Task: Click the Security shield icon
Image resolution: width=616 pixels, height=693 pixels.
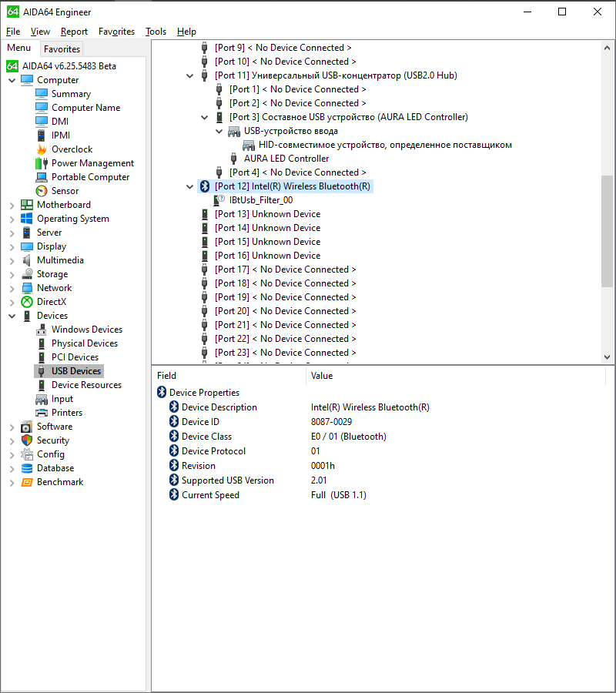Action: click(x=27, y=440)
